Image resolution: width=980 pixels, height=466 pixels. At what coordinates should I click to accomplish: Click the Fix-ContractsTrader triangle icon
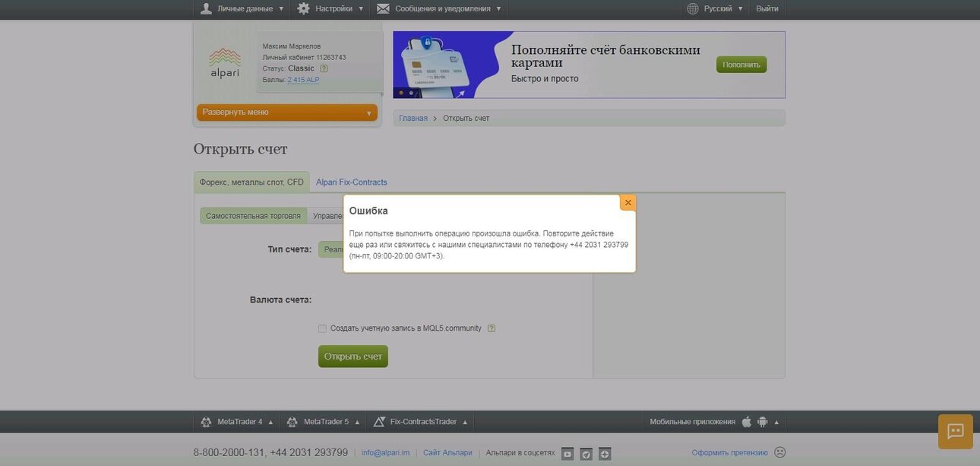(x=379, y=422)
